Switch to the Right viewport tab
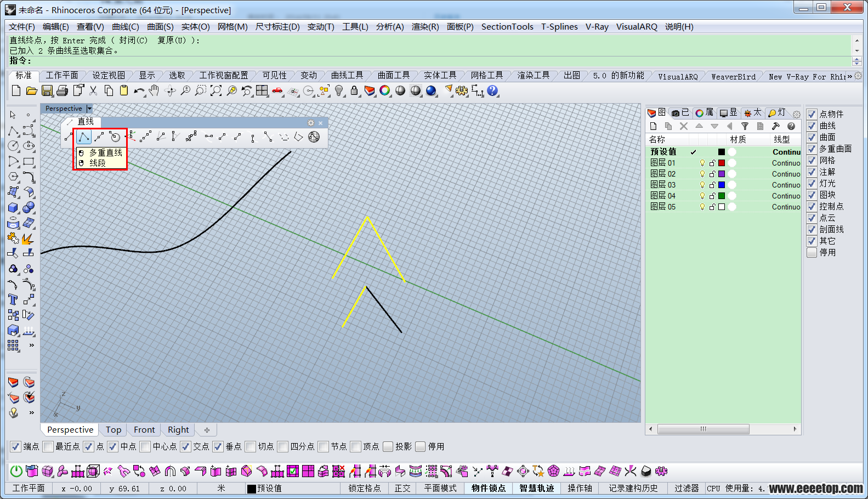The width and height of the screenshot is (868, 499). 178,430
